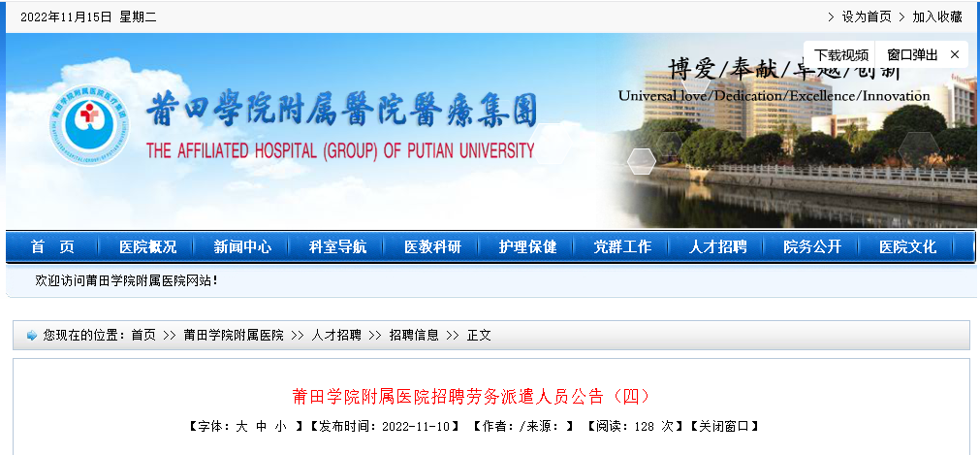The height and width of the screenshot is (455, 980).
Task: Set font size to 中
Action: click(x=262, y=427)
